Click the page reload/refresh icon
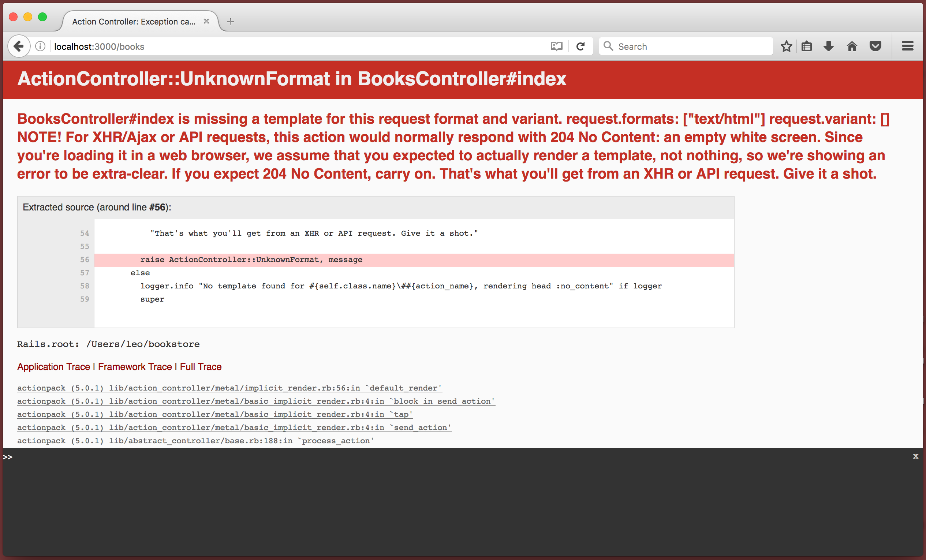Viewport: 926px width, 560px height. 581,46
